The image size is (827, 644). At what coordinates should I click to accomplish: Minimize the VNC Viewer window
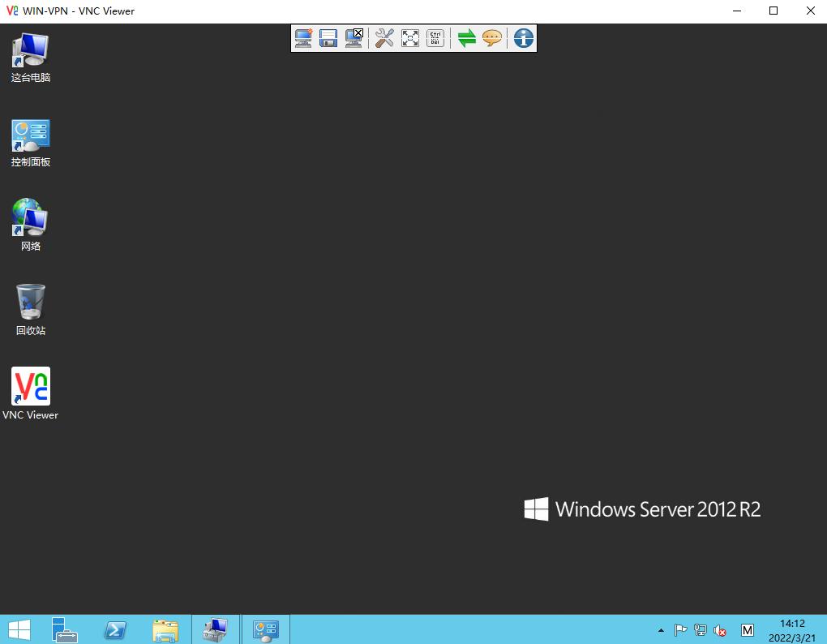[x=737, y=11]
